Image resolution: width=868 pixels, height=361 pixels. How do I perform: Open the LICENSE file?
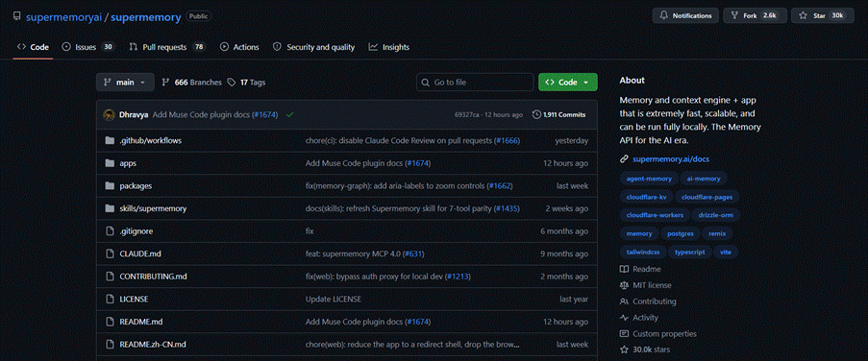pos(134,300)
